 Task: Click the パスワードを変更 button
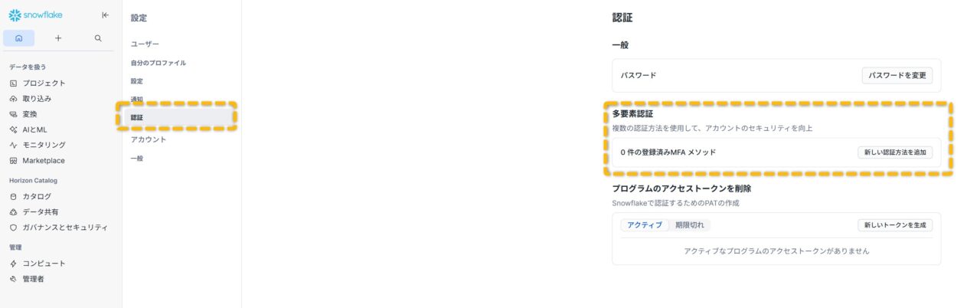coord(897,75)
